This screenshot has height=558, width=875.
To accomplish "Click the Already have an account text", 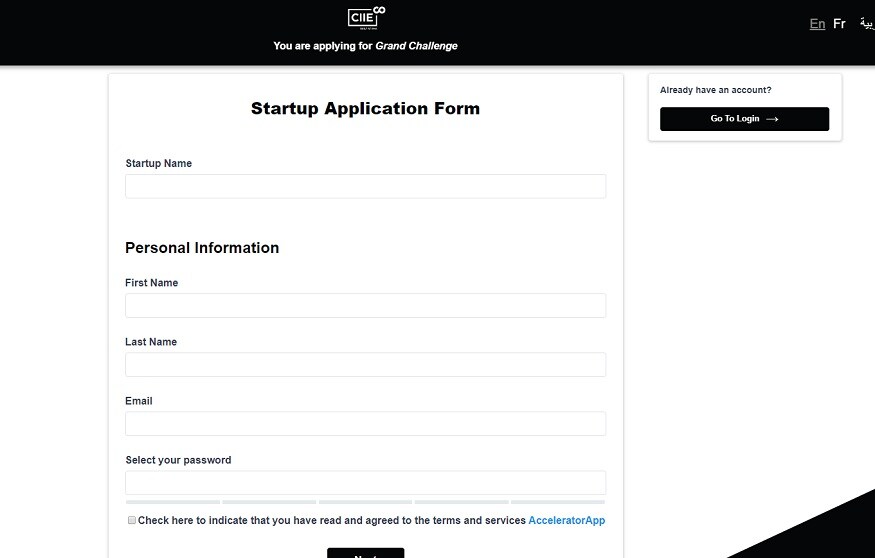I will pyautogui.click(x=715, y=90).
